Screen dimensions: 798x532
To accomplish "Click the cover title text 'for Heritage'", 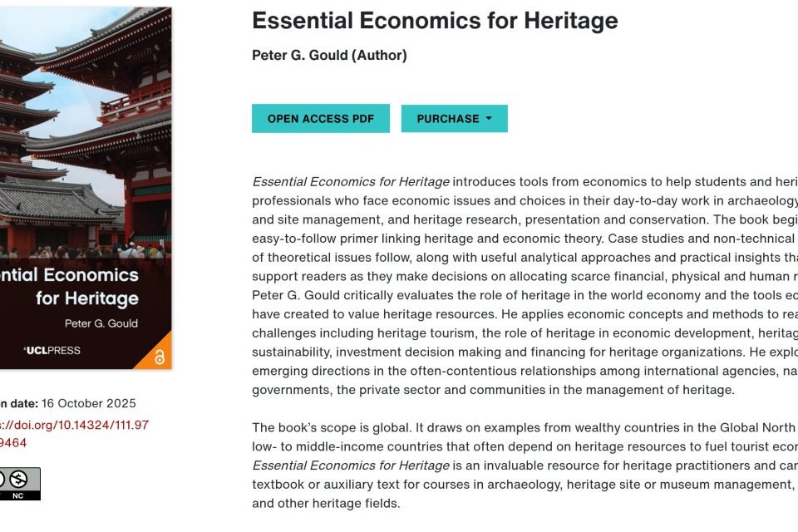I will [87, 298].
